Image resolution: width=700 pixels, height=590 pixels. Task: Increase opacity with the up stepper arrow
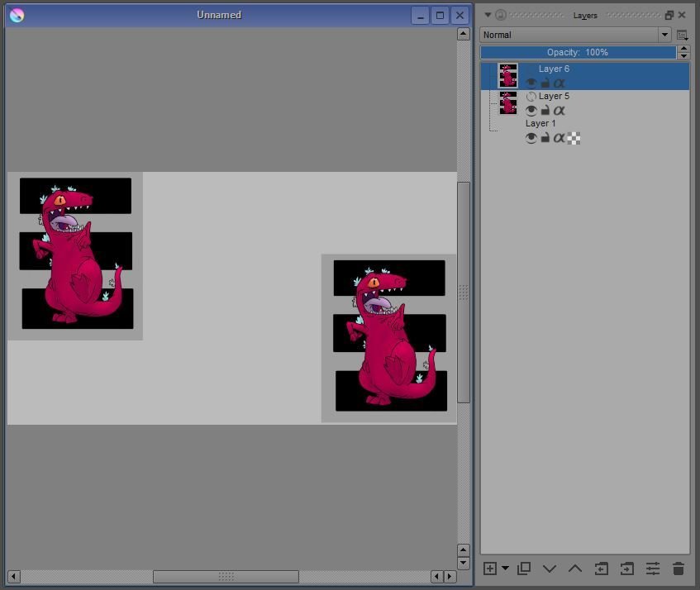[683, 49]
